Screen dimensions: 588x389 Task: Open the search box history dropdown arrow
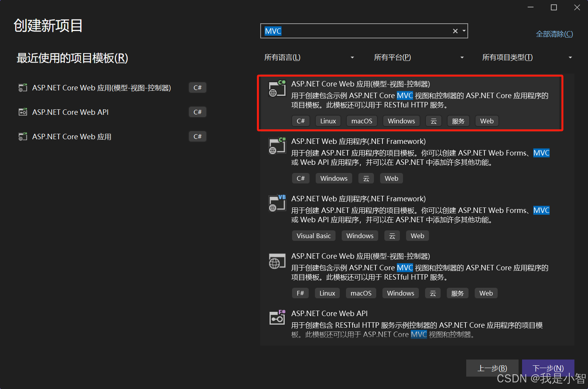[464, 31]
